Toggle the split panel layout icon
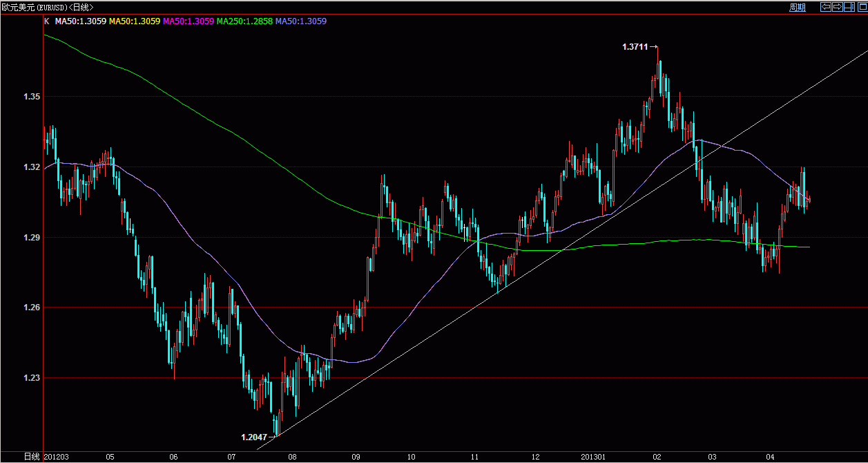The width and height of the screenshot is (868, 463). tap(849, 7)
